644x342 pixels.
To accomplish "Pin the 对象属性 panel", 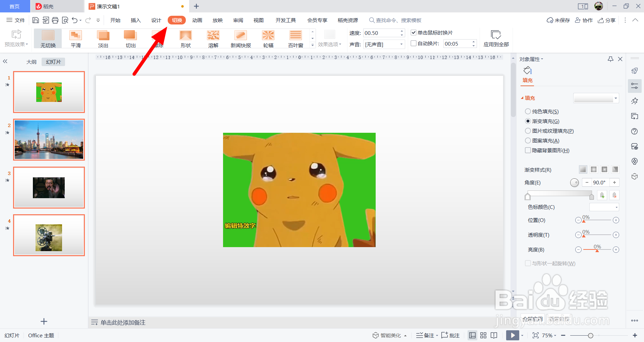I will [610, 59].
